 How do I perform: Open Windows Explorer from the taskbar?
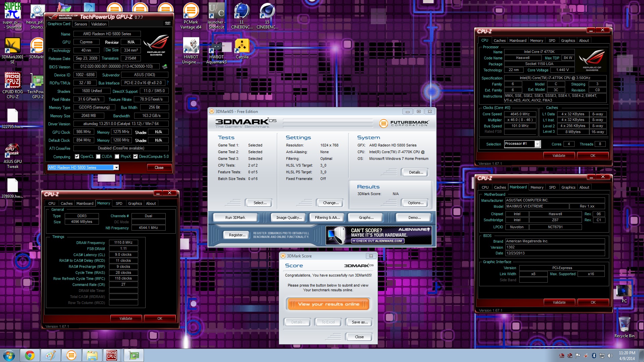tap(92, 355)
